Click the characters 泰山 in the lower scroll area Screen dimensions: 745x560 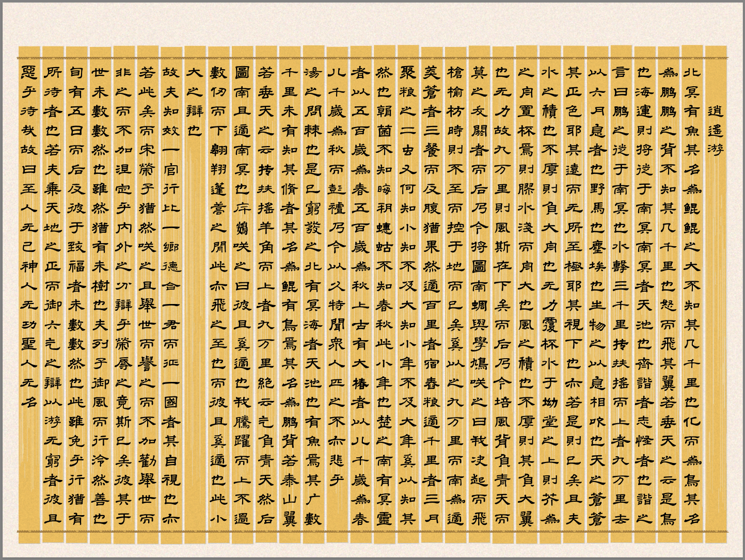coord(290,490)
